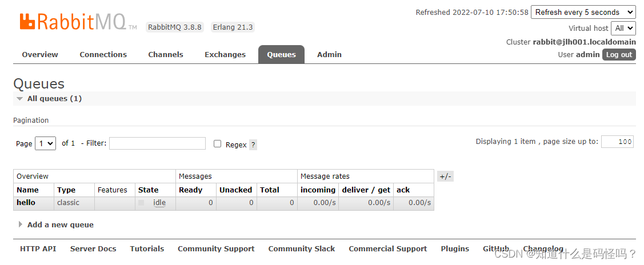The height and width of the screenshot is (265, 644).
Task: Click the Log out button
Action: [619, 55]
